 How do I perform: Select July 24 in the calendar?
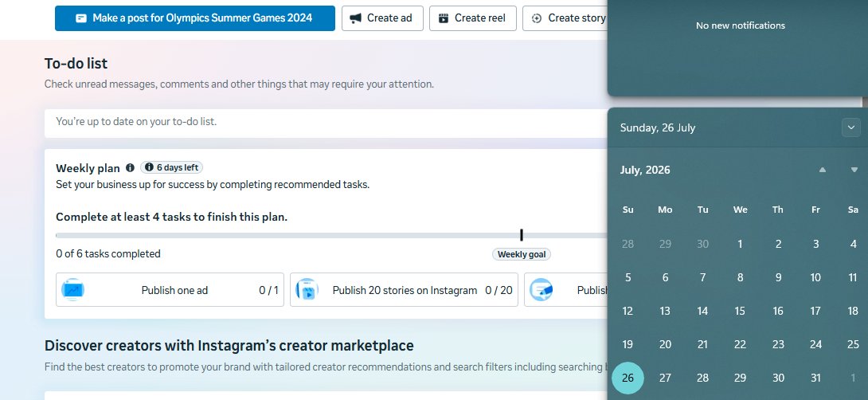(x=816, y=344)
